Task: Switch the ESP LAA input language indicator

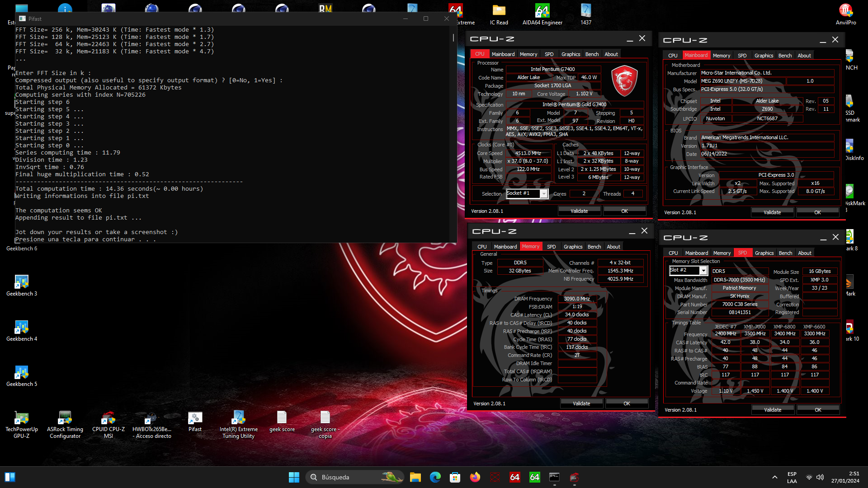Action: [x=792, y=477]
